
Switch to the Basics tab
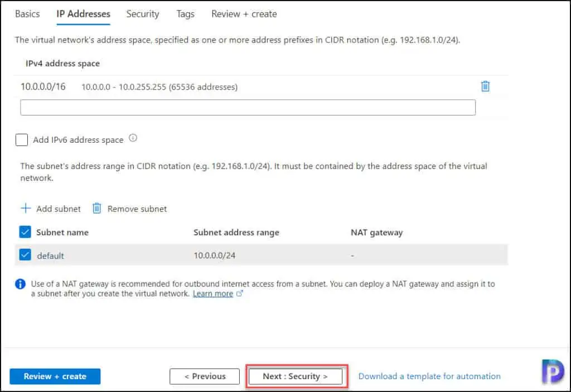(x=27, y=14)
